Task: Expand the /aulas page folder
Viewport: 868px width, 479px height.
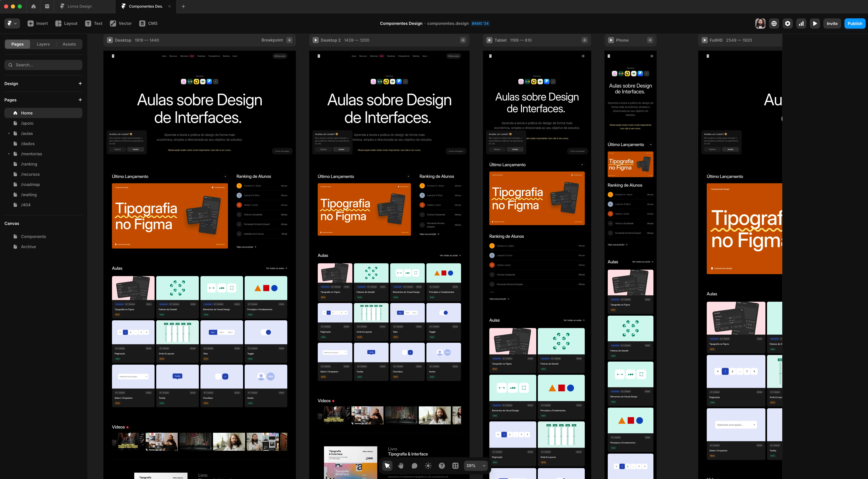Action: pos(9,133)
